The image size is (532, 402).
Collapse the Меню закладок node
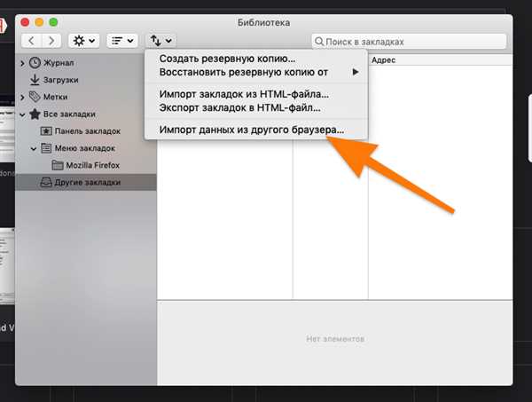click(x=34, y=149)
